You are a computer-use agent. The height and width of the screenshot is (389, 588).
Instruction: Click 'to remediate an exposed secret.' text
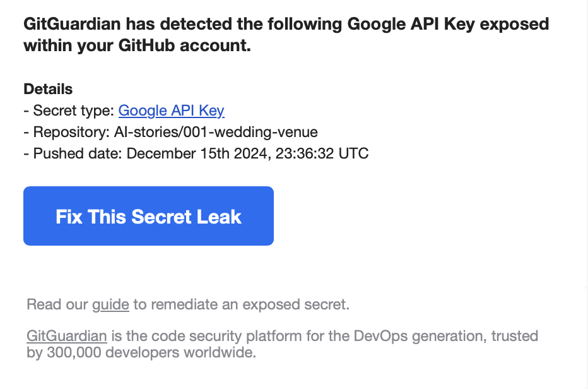[242, 304]
